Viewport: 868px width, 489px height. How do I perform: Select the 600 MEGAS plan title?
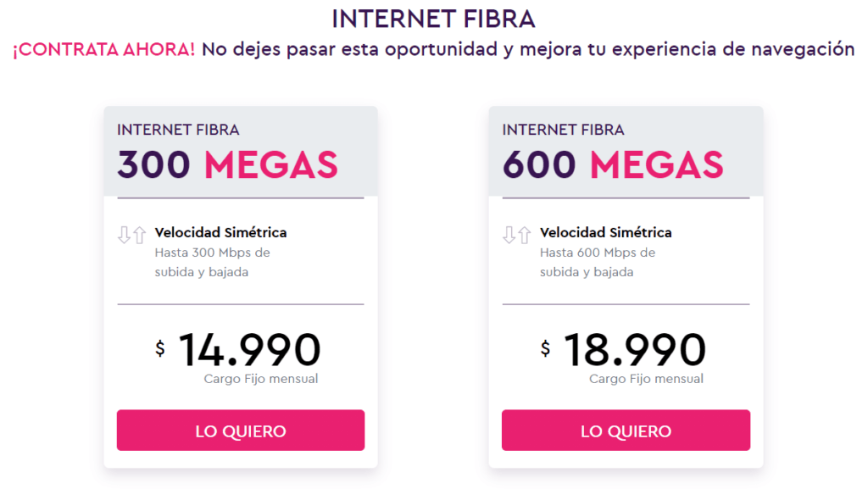[x=613, y=164]
